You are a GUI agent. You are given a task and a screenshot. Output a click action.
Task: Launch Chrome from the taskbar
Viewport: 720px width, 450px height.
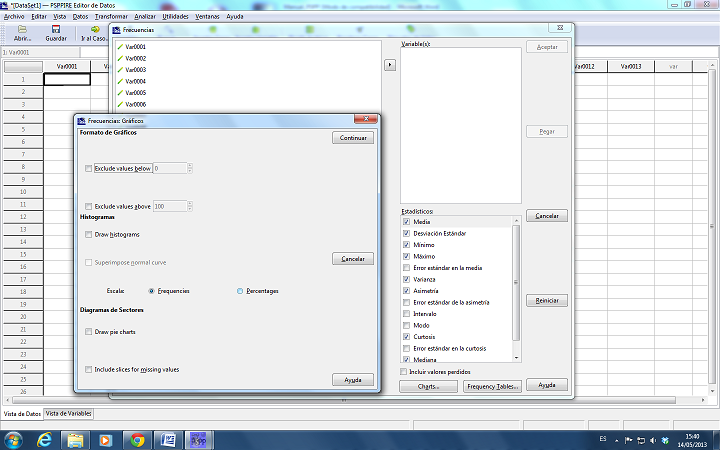[137, 440]
